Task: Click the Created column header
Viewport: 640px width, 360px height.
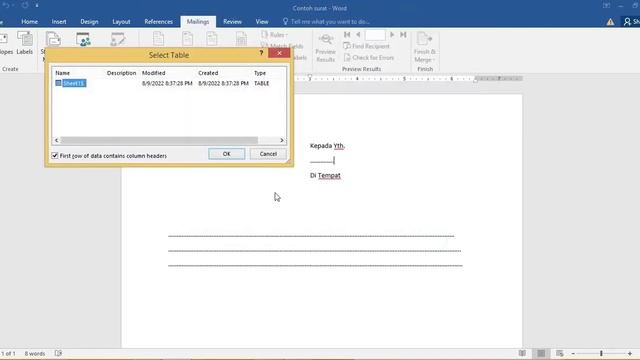Action: 208,73
